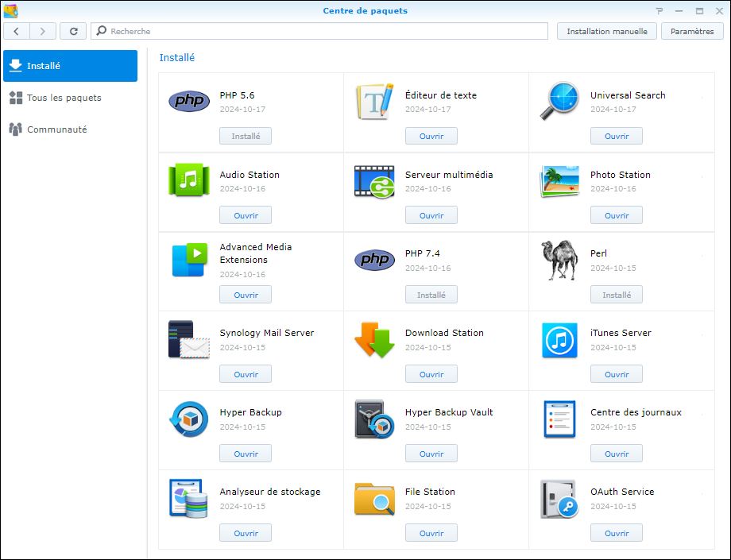
Task: Click the Audio Station icon
Action: click(189, 180)
